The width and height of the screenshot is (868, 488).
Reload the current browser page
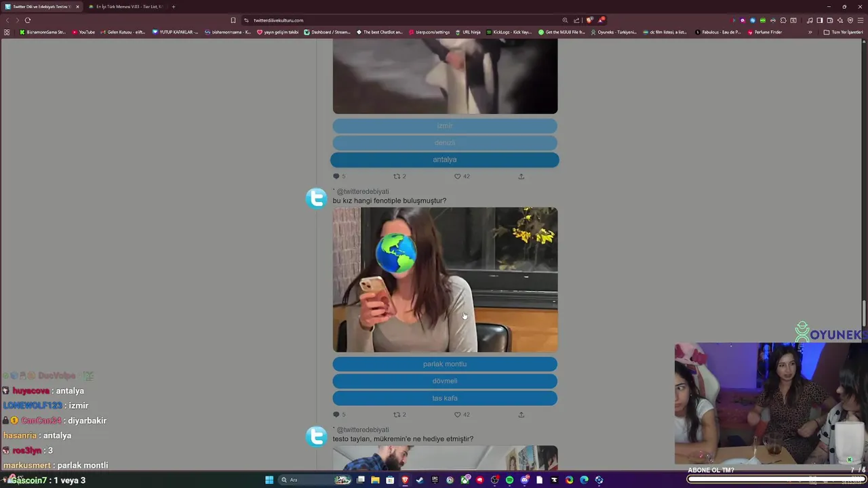(x=28, y=20)
